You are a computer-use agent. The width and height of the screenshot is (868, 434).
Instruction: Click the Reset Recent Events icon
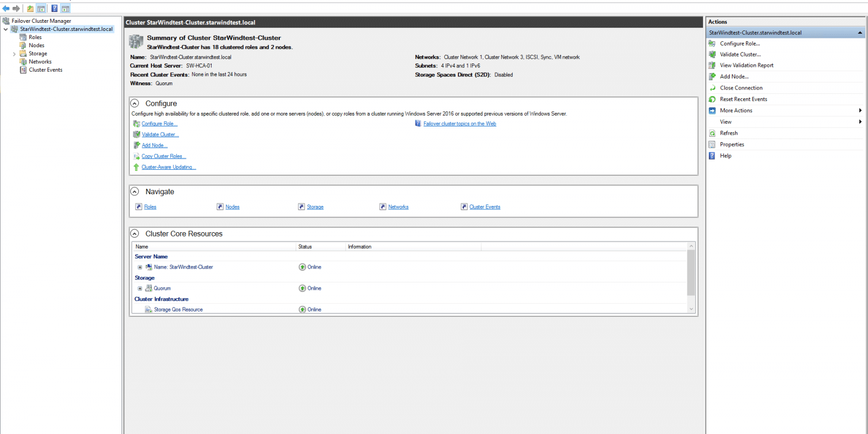(712, 99)
